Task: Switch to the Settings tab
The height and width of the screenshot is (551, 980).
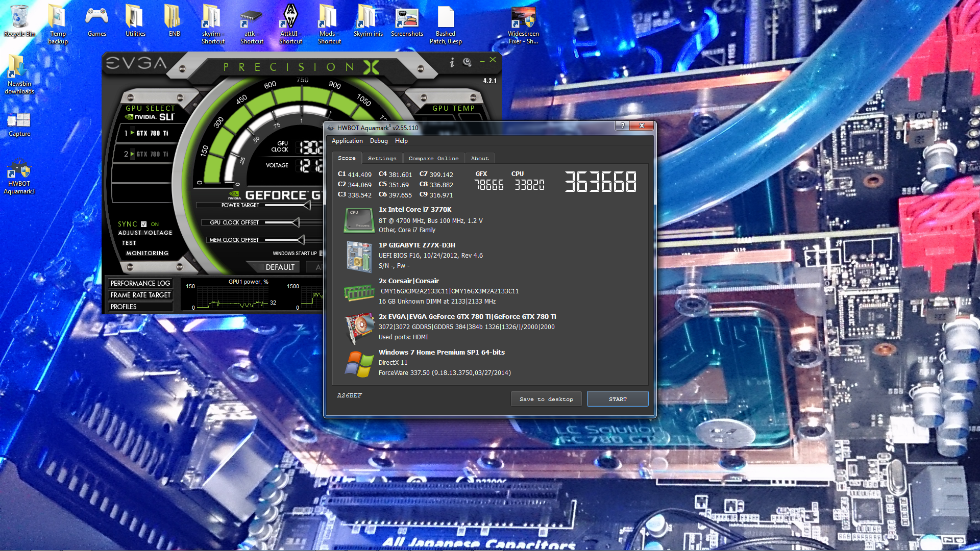Action: [382, 159]
